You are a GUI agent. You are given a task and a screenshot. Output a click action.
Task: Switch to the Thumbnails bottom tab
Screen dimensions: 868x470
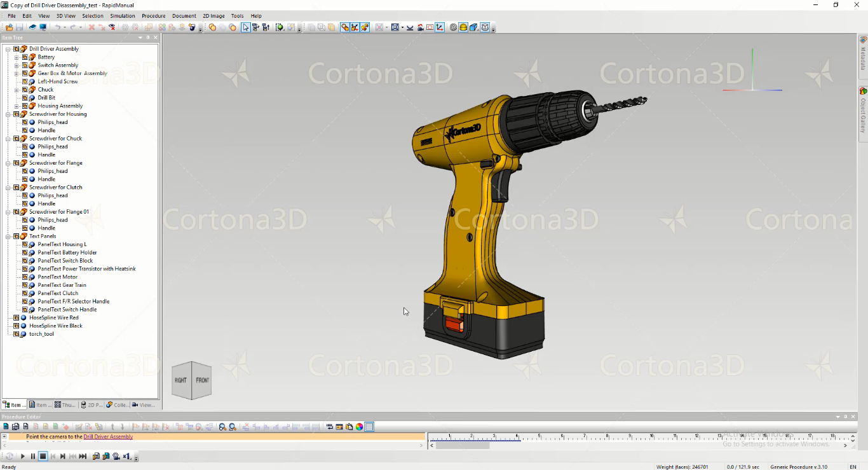click(x=65, y=404)
